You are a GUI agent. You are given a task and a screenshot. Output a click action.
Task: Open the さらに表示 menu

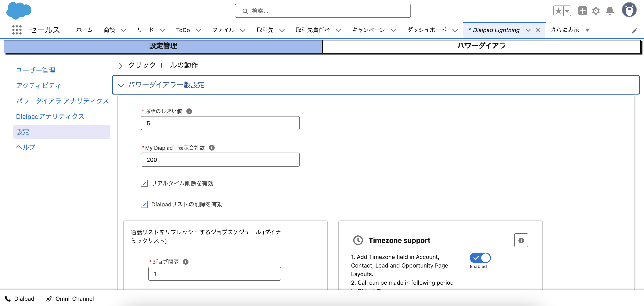point(570,30)
